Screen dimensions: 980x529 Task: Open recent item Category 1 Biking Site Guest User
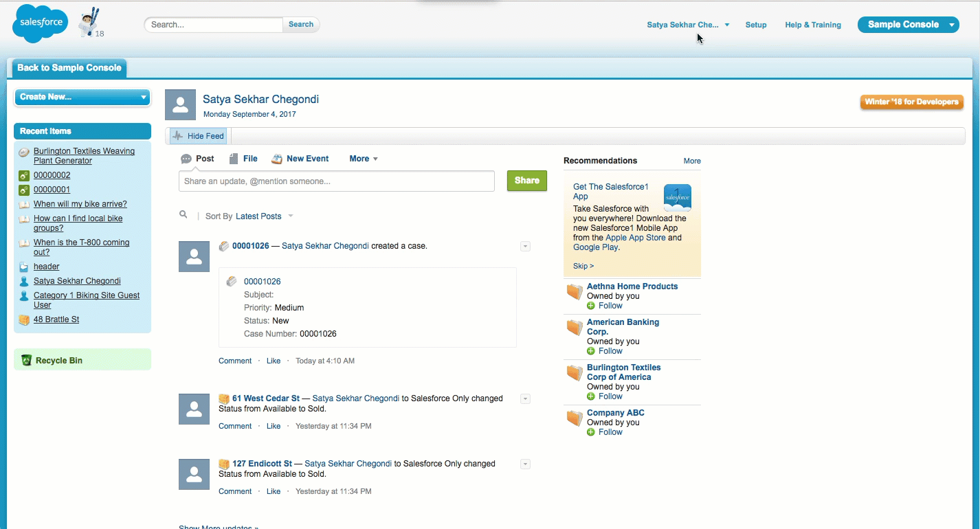(x=87, y=300)
